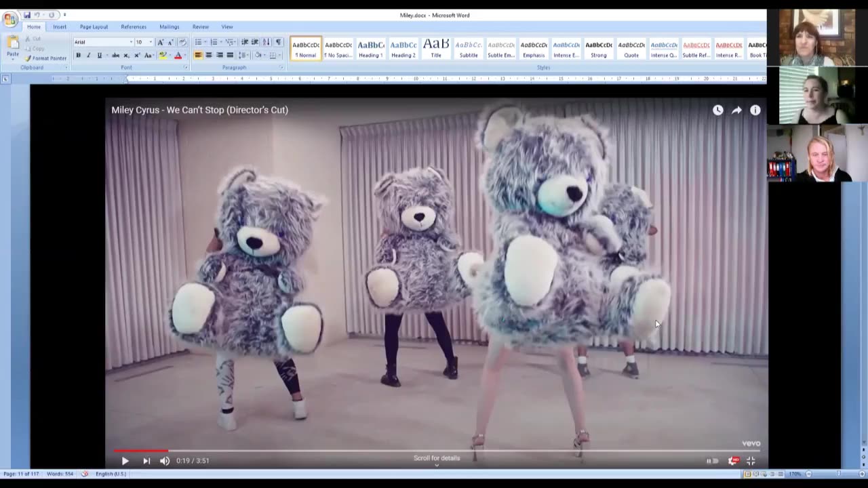Apply Heading 2 style

[403, 49]
